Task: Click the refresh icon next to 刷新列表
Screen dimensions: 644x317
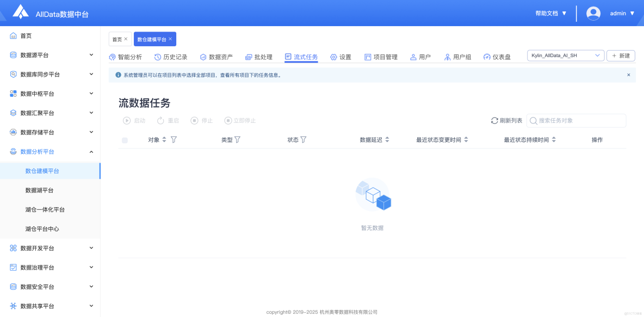Action: [494, 120]
